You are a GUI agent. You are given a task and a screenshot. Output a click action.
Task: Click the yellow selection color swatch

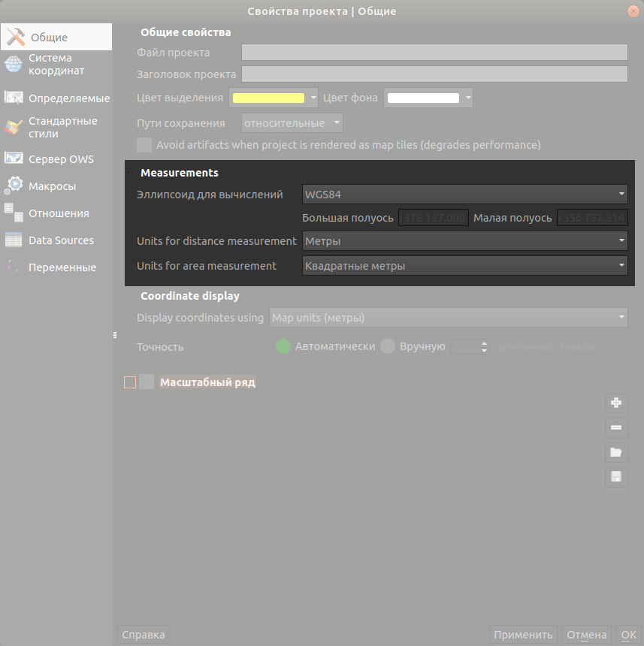click(268, 98)
